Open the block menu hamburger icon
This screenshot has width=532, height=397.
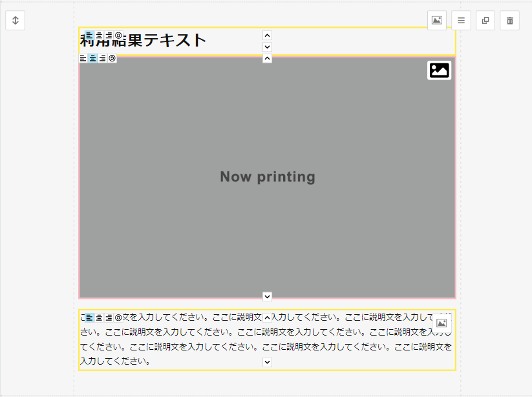point(461,20)
